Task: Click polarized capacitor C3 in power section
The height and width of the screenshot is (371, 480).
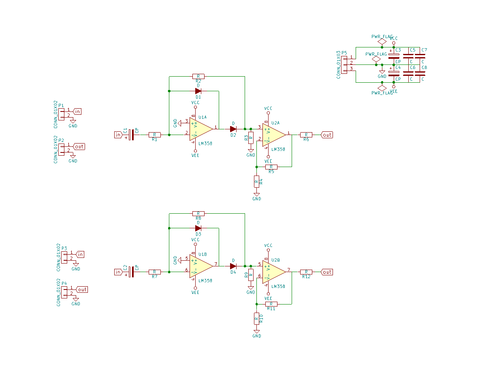Action: (x=394, y=56)
